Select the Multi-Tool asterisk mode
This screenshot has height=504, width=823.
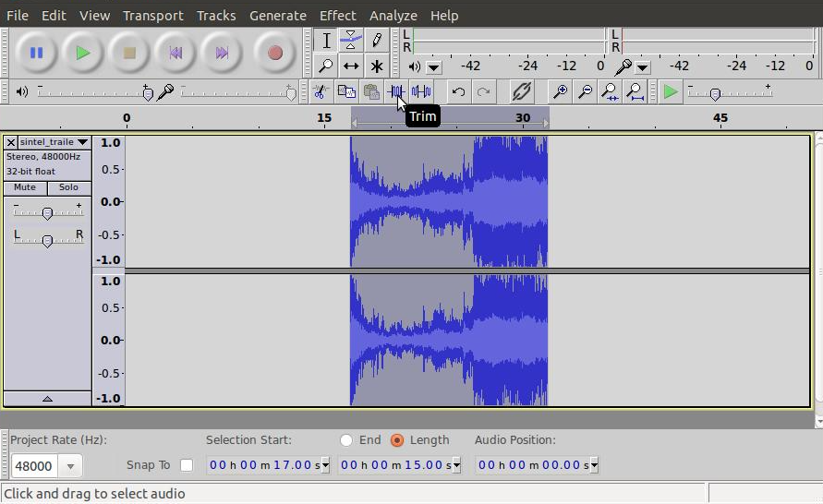[x=376, y=66]
